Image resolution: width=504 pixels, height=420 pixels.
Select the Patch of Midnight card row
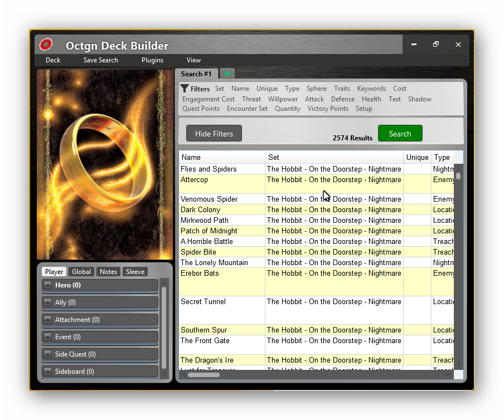[x=317, y=231]
